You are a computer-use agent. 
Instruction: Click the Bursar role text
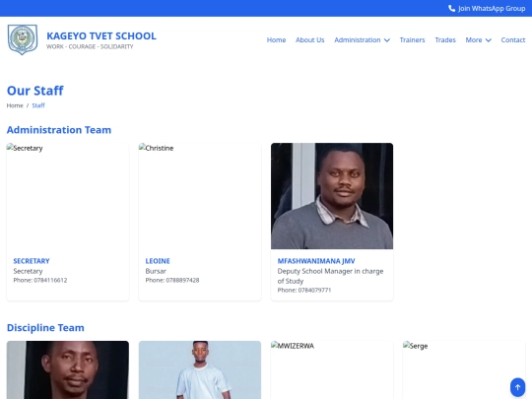[x=156, y=271]
